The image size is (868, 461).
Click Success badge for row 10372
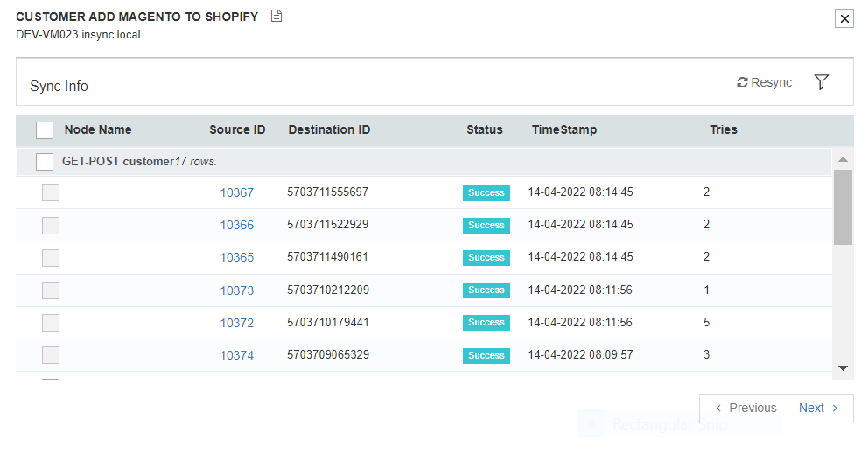click(486, 323)
